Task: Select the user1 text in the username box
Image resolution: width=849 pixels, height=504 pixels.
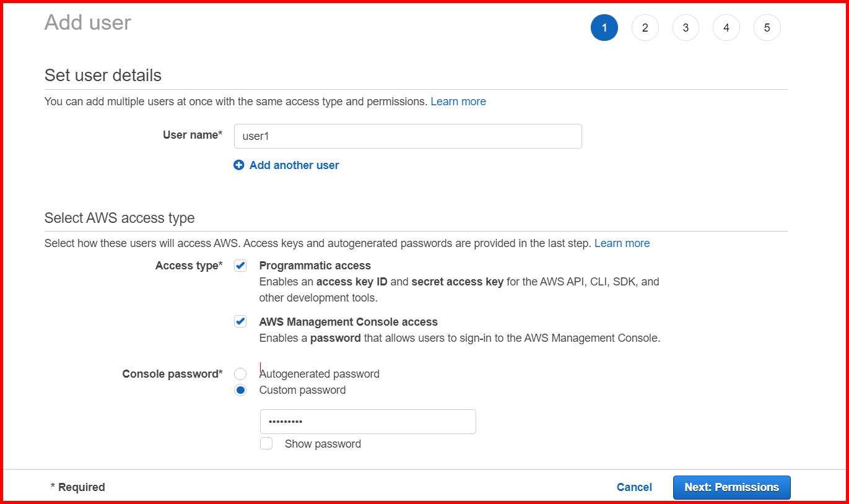Action: coord(256,136)
